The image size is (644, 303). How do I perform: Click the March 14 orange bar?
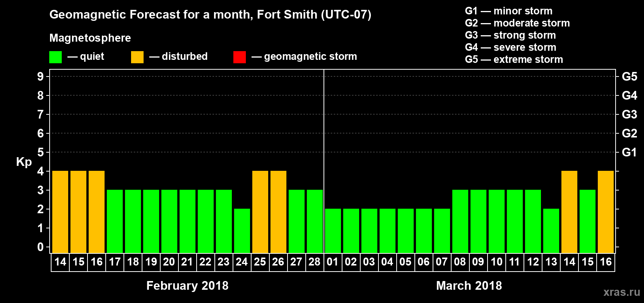coord(569,212)
